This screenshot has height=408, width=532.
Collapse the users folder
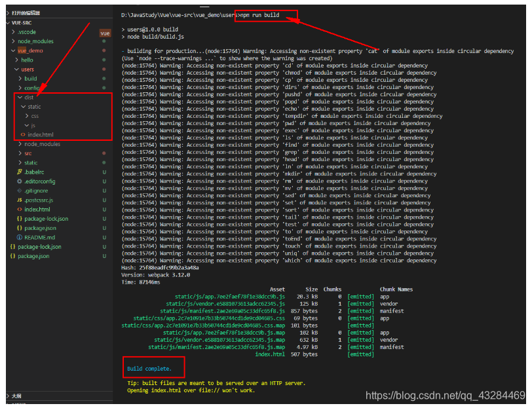pyautogui.click(x=16, y=69)
